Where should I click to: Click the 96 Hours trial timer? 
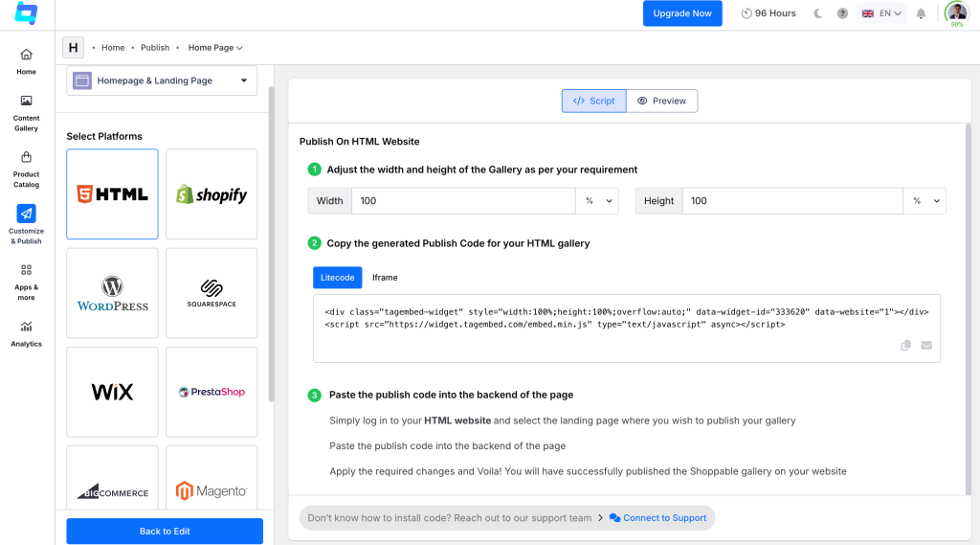(768, 13)
